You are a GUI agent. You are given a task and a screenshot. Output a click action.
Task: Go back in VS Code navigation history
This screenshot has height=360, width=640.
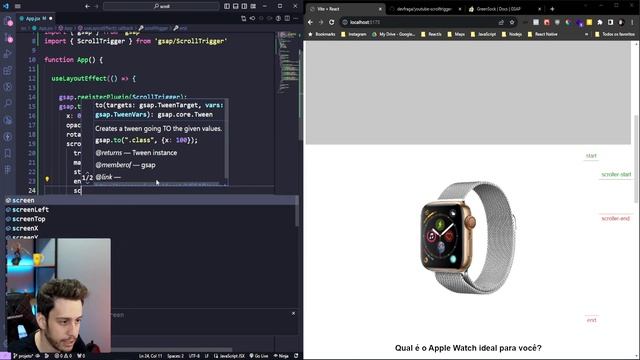tap(87, 6)
